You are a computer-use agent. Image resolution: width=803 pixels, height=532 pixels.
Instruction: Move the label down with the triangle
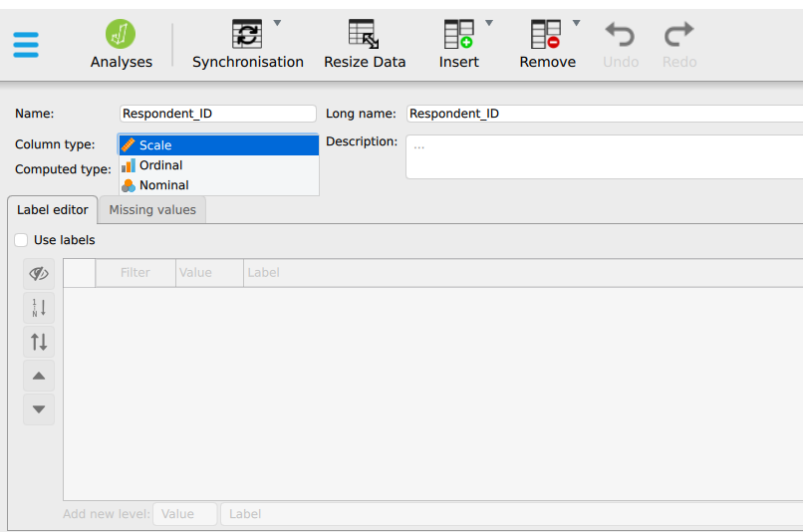click(x=39, y=409)
